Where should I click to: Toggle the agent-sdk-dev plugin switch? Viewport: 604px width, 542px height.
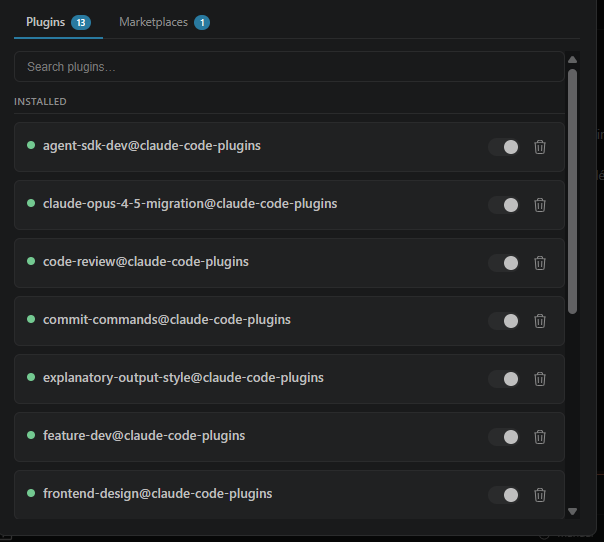(503, 147)
